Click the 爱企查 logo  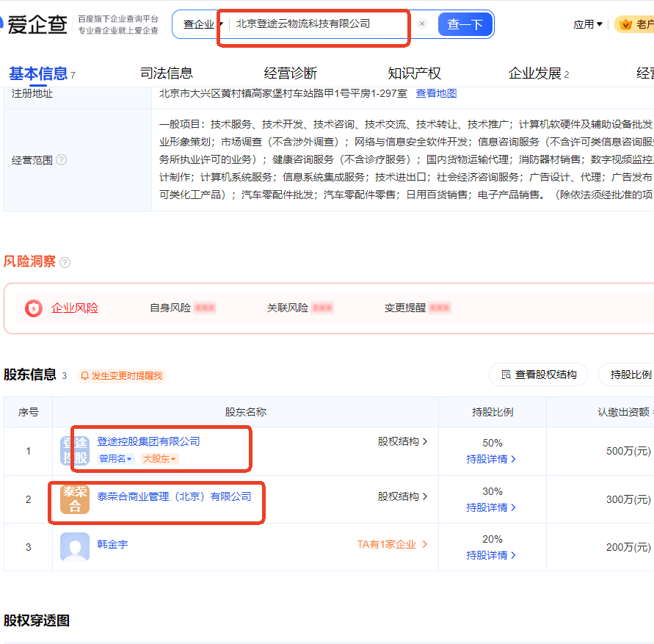[33, 24]
